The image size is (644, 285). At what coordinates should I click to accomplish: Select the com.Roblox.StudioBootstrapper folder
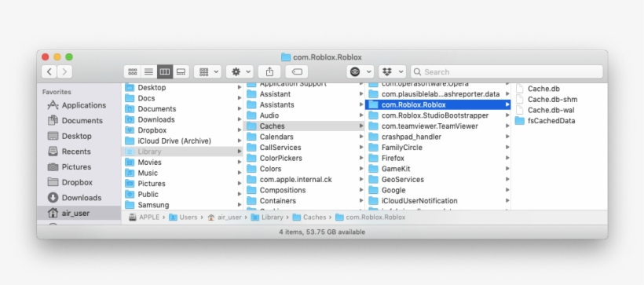click(437, 115)
